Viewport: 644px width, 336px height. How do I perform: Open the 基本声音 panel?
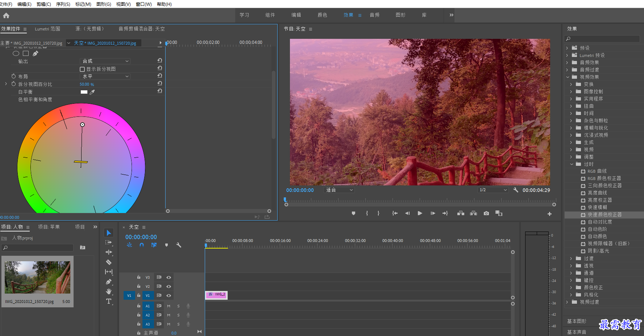click(x=576, y=332)
